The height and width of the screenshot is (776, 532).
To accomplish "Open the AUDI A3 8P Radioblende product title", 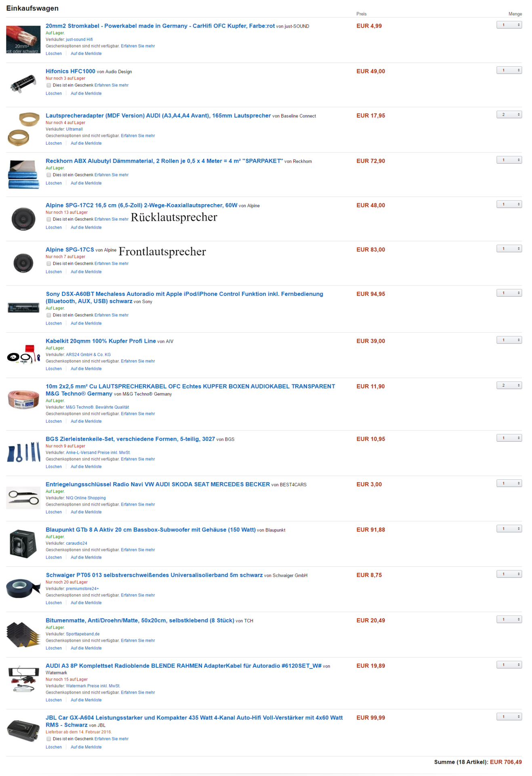I will 183,666.
